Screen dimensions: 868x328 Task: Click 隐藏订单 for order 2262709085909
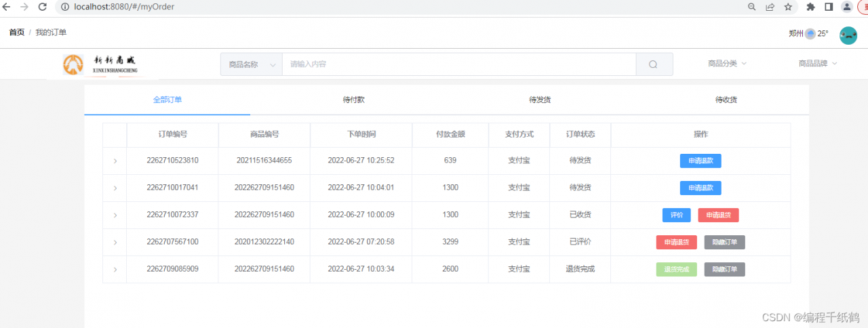pos(725,269)
